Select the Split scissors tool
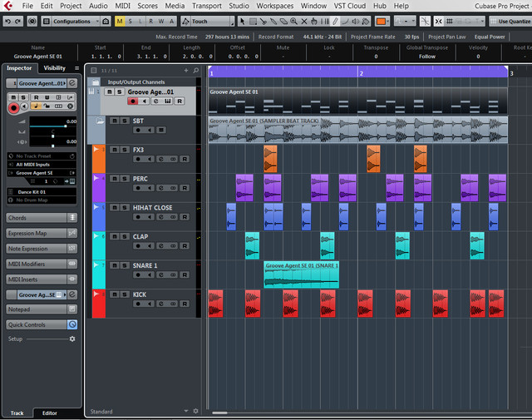 coord(263,22)
